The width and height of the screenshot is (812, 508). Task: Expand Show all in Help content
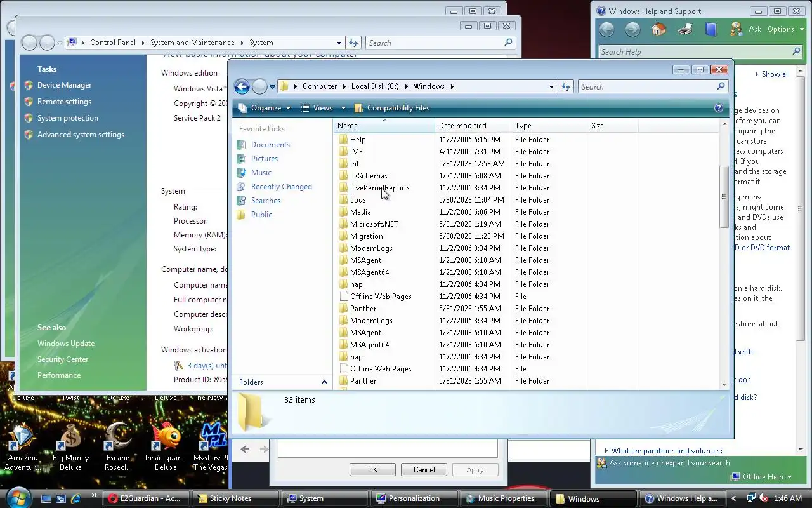pyautogui.click(x=772, y=74)
